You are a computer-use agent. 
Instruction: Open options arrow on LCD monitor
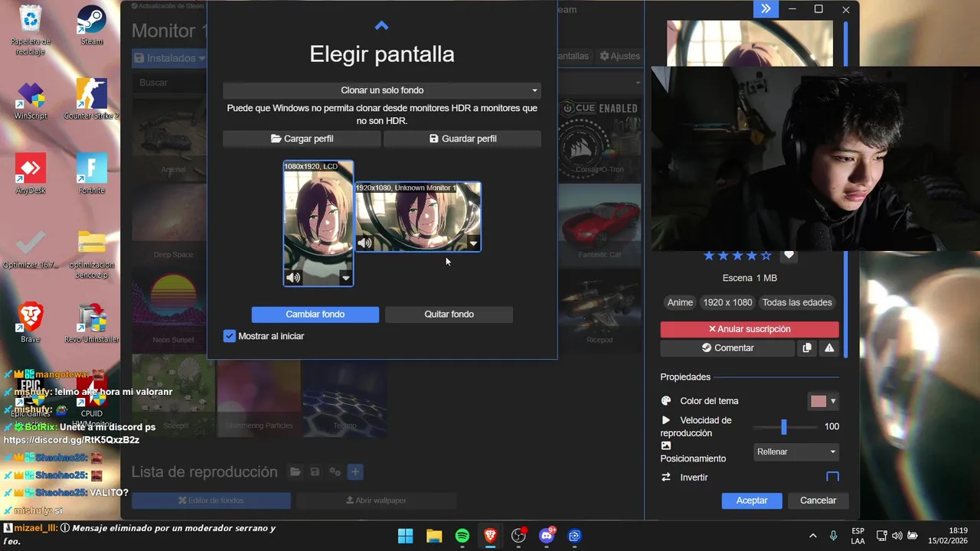(345, 278)
